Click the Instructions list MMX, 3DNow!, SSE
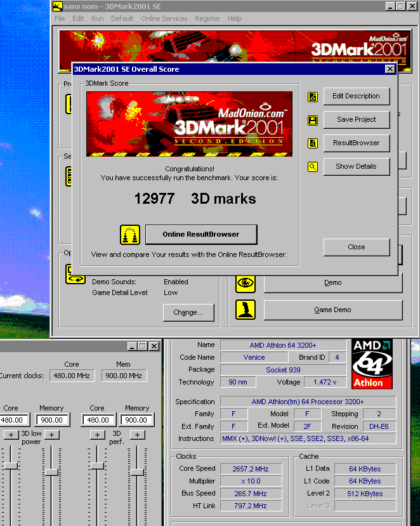Screen dimensions: 420x526 tap(308, 438)
